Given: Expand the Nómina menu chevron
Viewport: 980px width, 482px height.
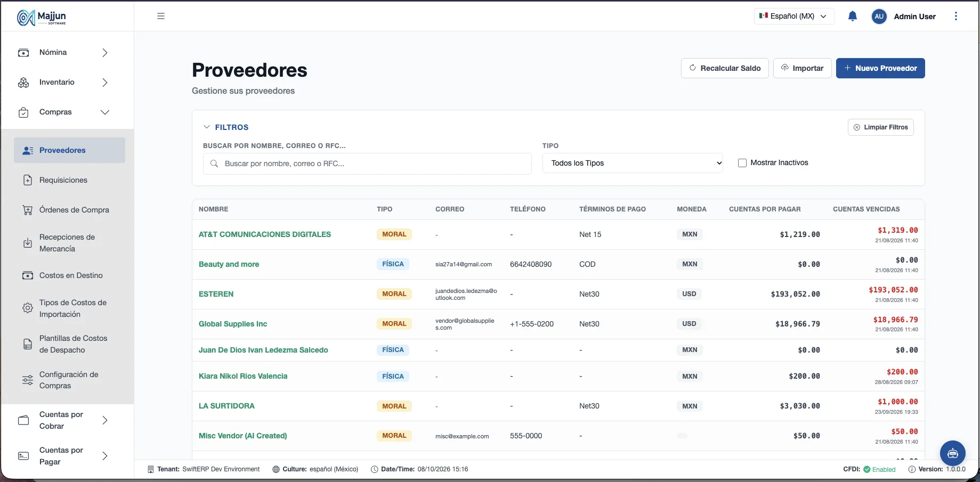Looking at the screenshot, I should [x=105, y=53].
